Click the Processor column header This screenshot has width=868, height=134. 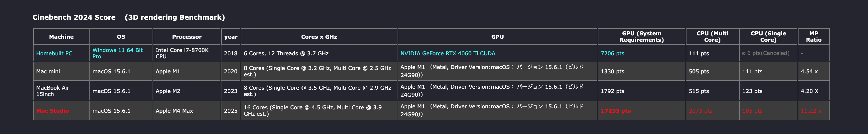coord(187,36)
